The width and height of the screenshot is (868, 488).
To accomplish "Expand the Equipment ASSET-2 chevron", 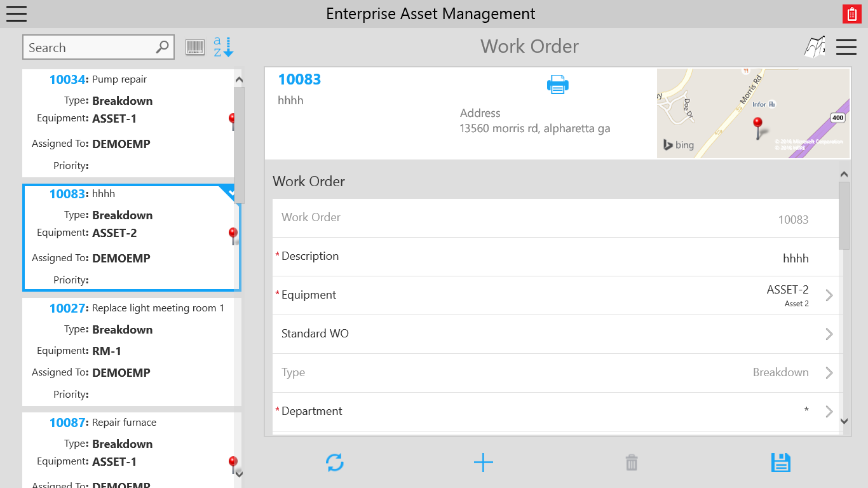I will tap(829, 295).
